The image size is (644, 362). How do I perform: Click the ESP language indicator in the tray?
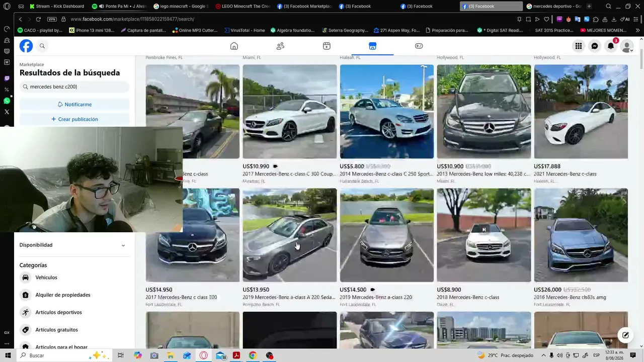[x=597, y=355]
